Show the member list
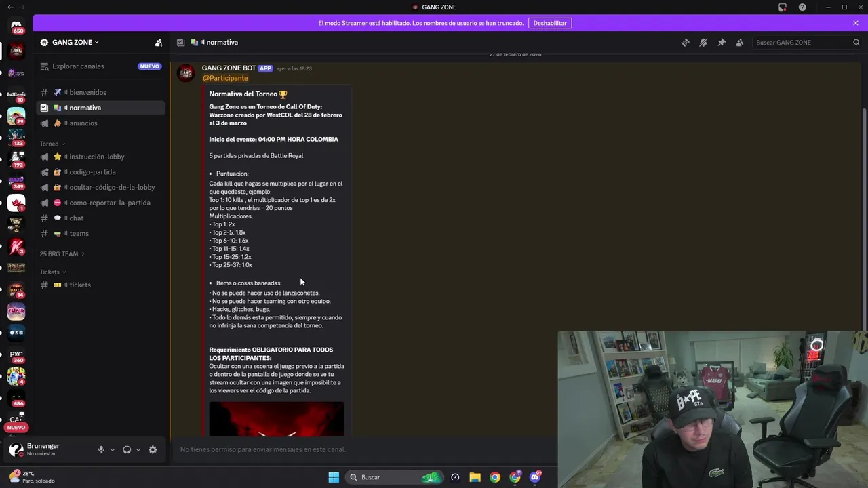The image size is (868, 488). point(740,42)
